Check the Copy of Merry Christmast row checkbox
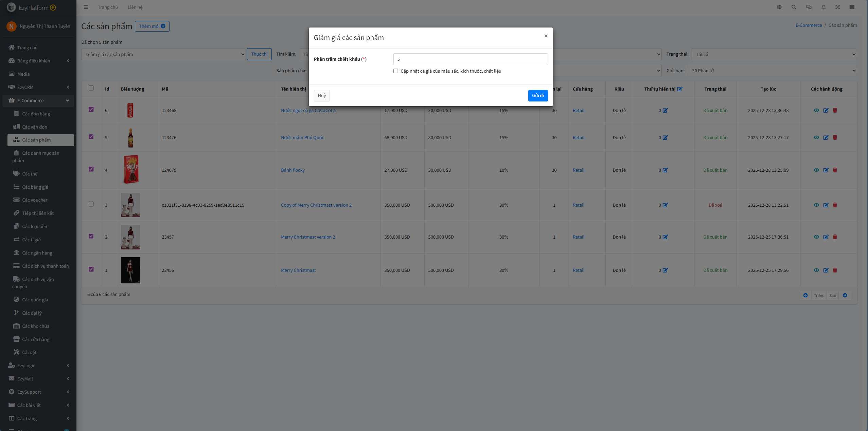This screenshot has height=431, width=868. tap(91, 204)
